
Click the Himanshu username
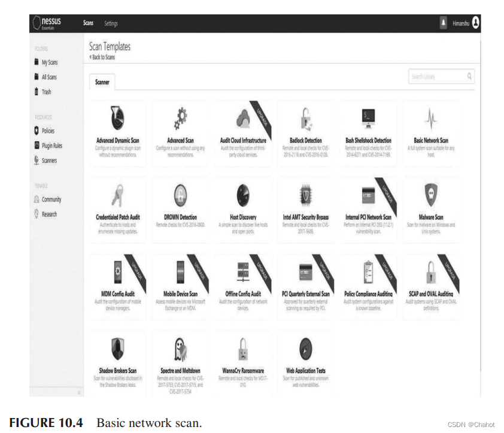point(461,23)
